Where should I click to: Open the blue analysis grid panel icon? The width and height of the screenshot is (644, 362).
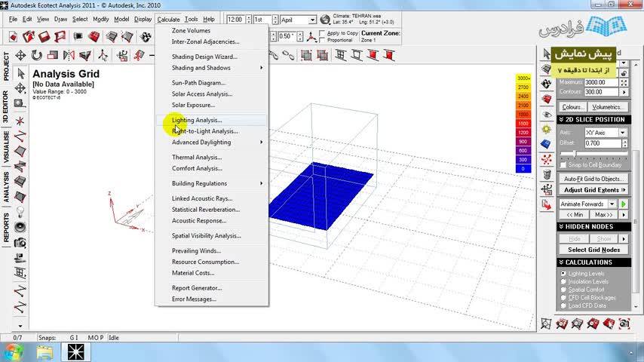[546, 144]
